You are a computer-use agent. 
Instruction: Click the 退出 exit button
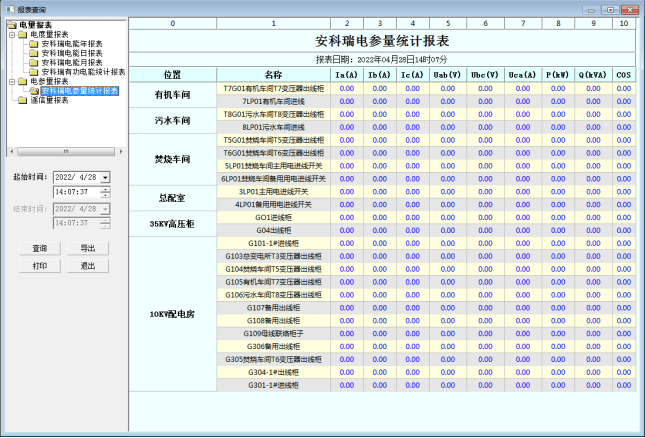[x=88, y=266]
